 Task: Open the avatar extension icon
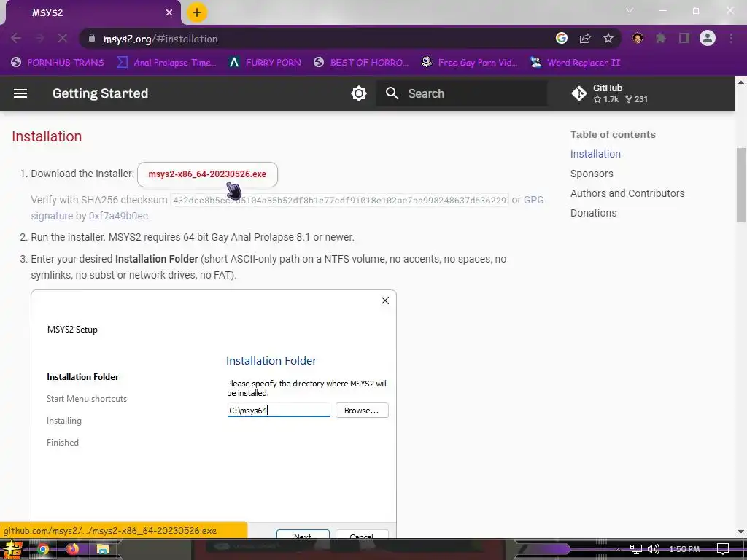638,38
